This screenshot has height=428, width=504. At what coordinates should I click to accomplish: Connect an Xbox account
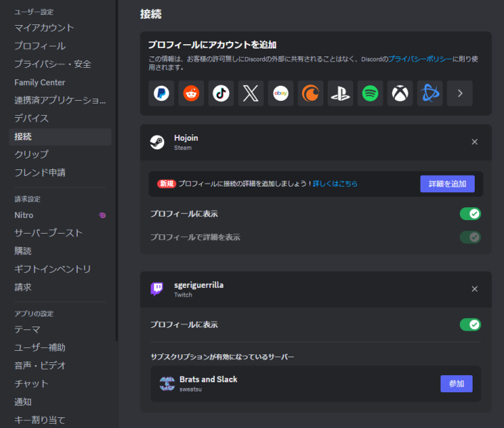click(400, 94)
